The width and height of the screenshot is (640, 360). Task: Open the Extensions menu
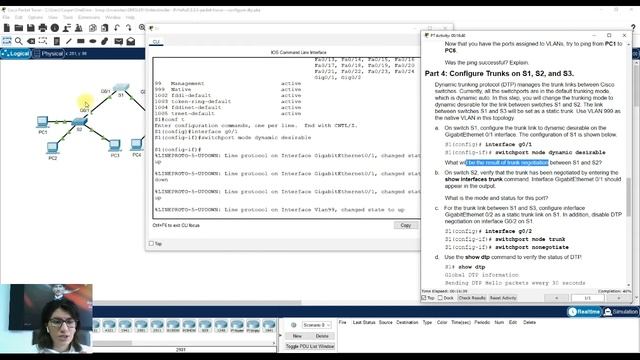(x=89, y=17)
